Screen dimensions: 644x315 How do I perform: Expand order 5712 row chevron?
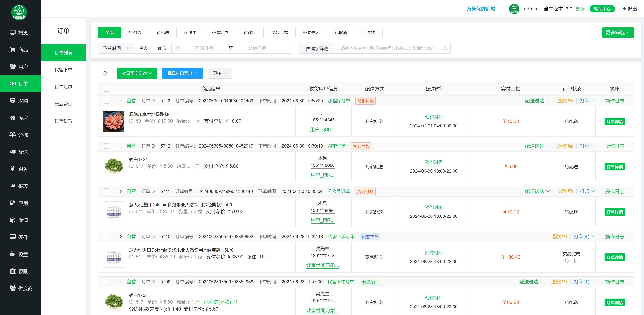pos(120,146)
